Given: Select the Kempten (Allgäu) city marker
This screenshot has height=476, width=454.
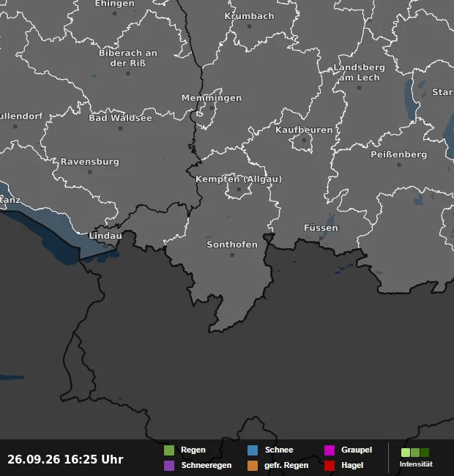Looking at the screenshot, I should point(239,190).
